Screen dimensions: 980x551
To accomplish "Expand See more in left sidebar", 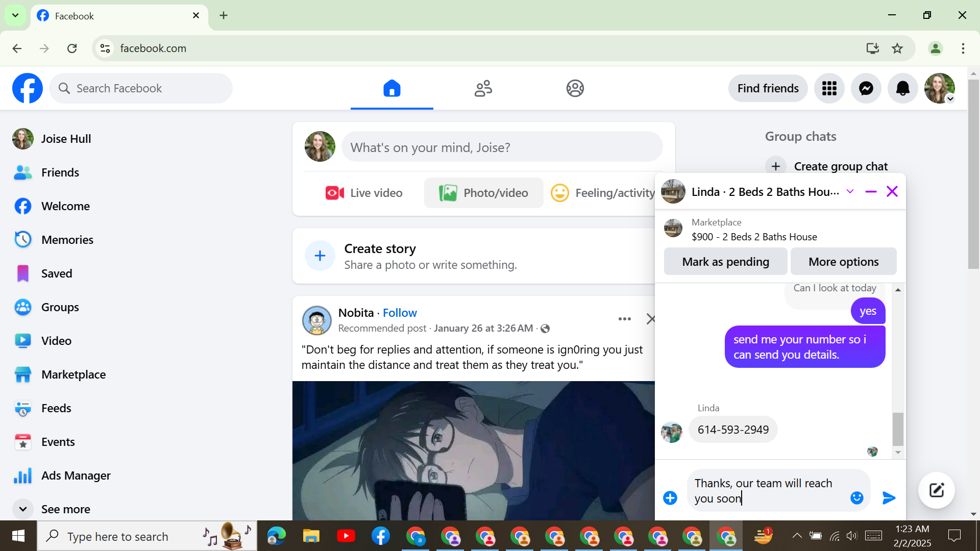I will click(65, 509).
